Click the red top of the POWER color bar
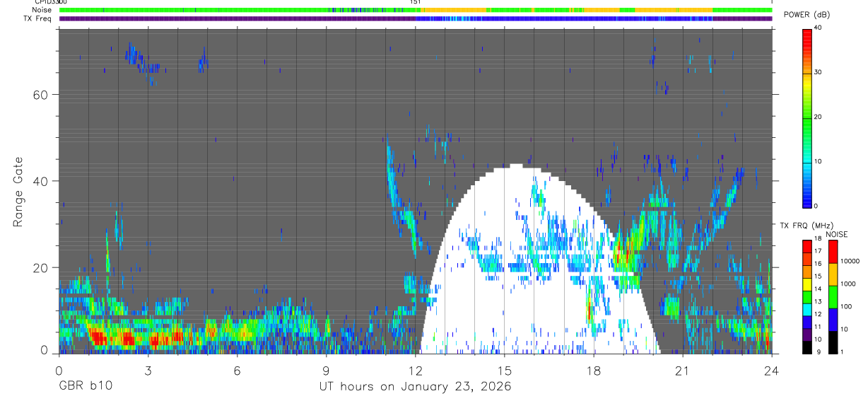Image resolution: width=868 pixels, height=401 pixels. point(807,39)
